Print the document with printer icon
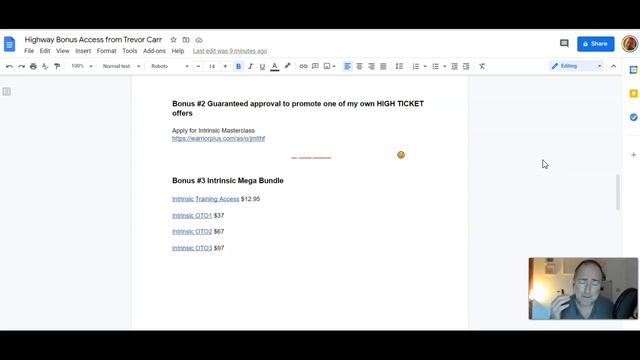This screenshot has height=360, width=640. point(33,66)
